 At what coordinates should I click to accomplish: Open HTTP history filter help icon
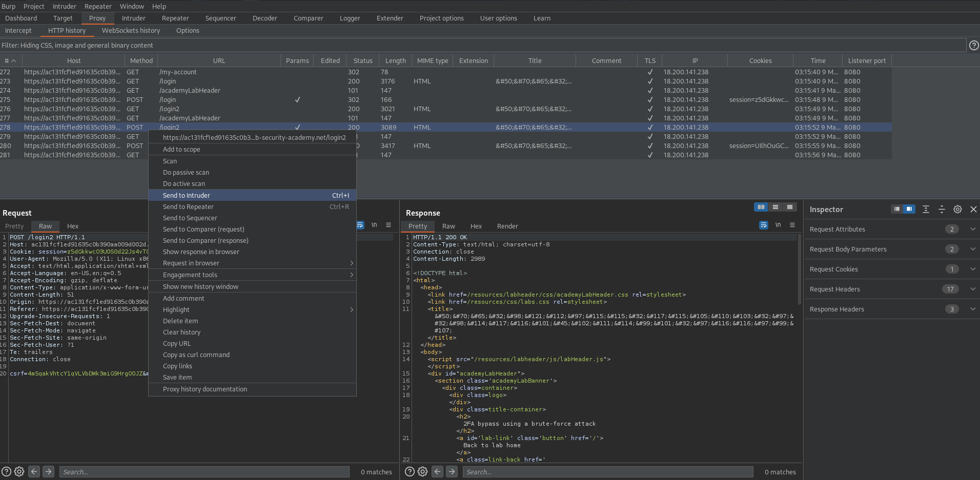click(x=974, y=45)
